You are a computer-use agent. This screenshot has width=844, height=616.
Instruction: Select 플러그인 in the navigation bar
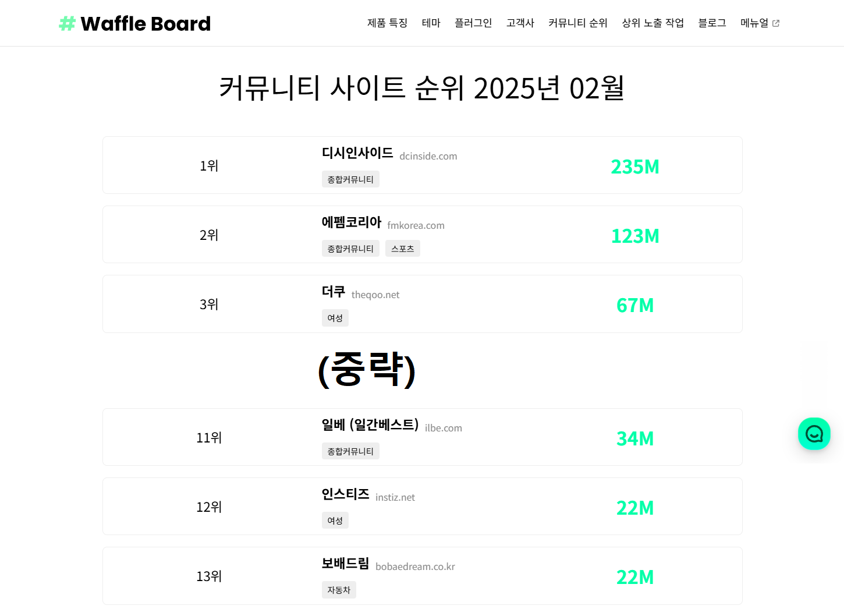click(473, 23)
